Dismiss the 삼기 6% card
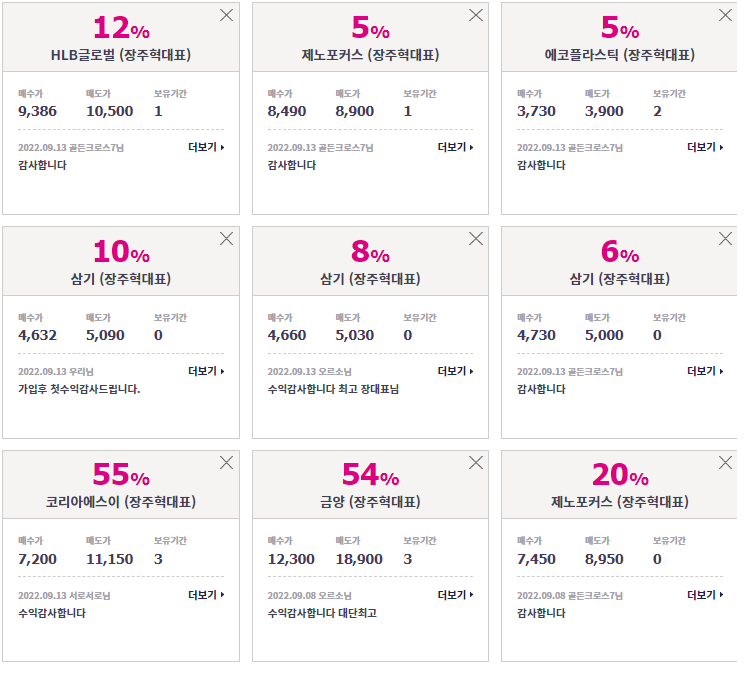Screen dimensions: 750x676 tap(725, 239)
